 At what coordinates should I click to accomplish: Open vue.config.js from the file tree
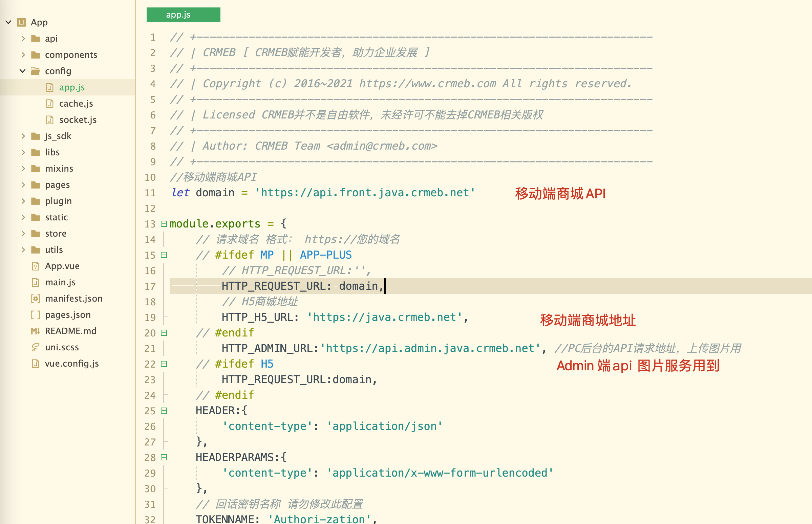[x=72, y=364]
